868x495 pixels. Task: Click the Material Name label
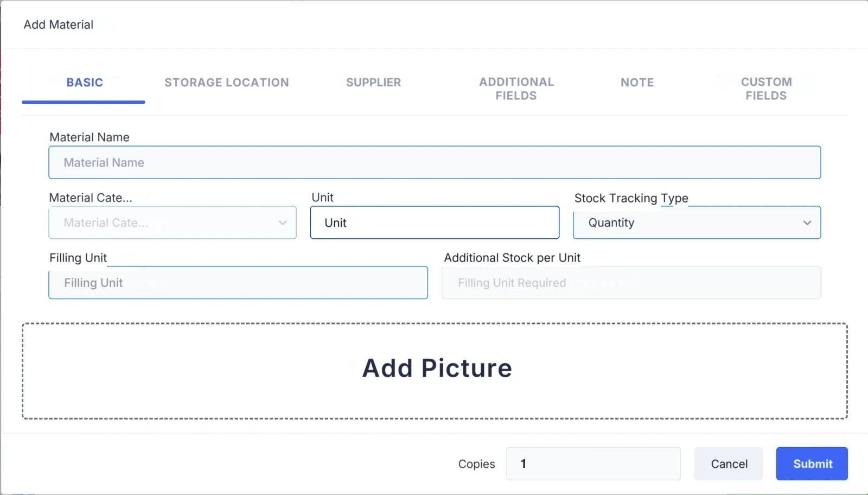click(90, 137)
